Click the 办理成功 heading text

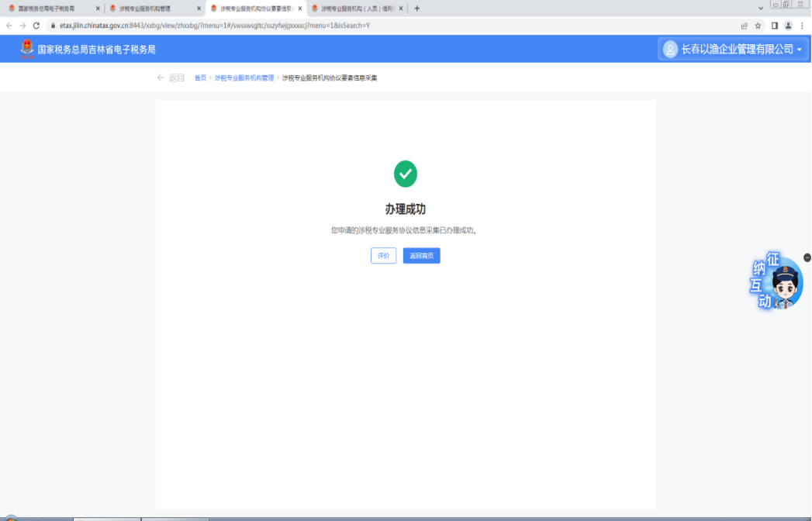coord(406,209)
